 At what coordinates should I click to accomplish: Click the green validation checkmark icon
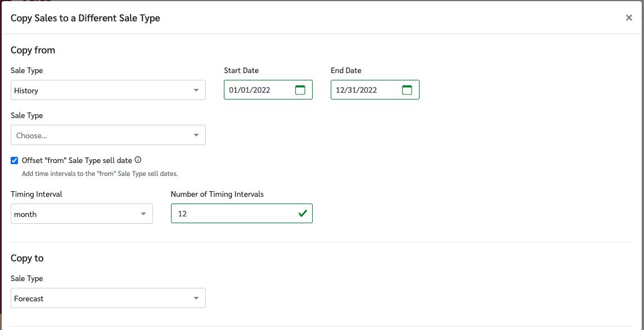click(303, 214)
